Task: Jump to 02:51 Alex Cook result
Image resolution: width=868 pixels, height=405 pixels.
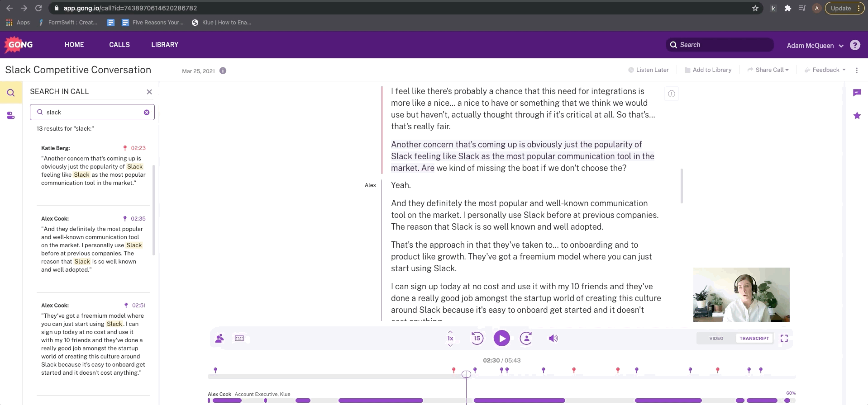Action: (135, 306)
